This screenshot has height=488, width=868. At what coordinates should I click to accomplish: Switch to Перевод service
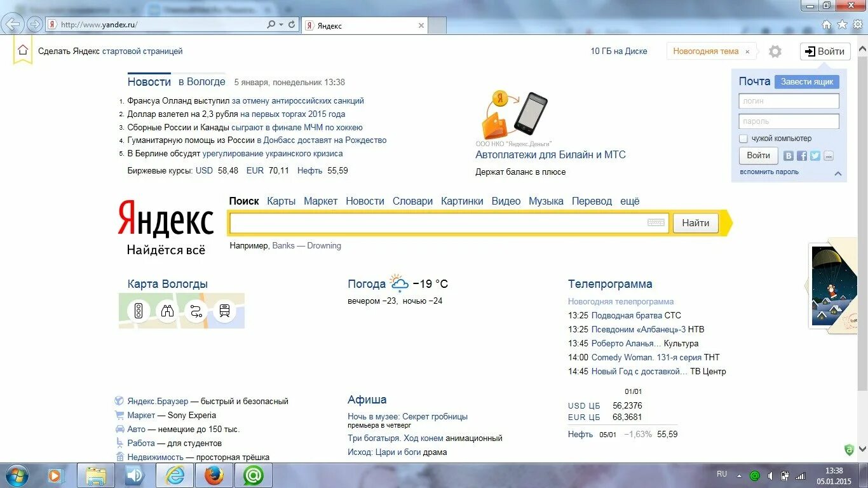592,201
